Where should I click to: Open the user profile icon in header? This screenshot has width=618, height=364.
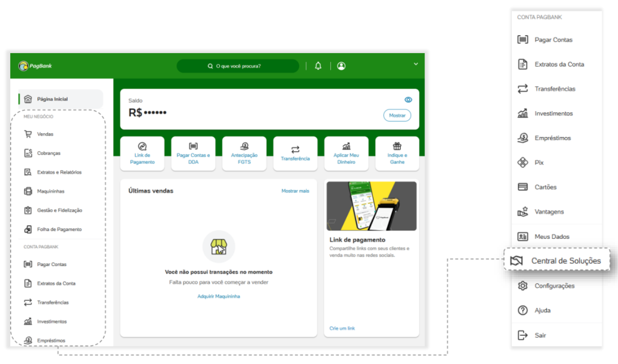coord(342,66)
